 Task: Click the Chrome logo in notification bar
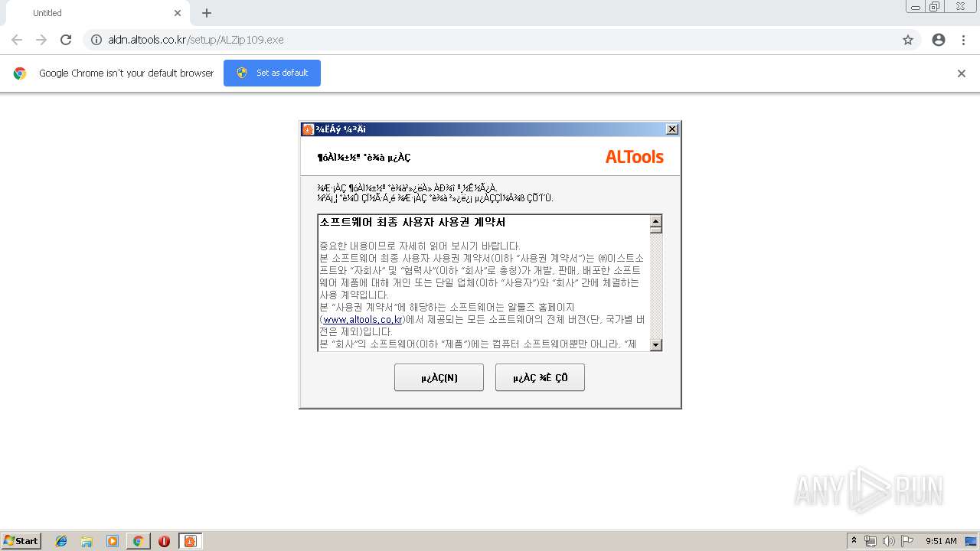20,73
